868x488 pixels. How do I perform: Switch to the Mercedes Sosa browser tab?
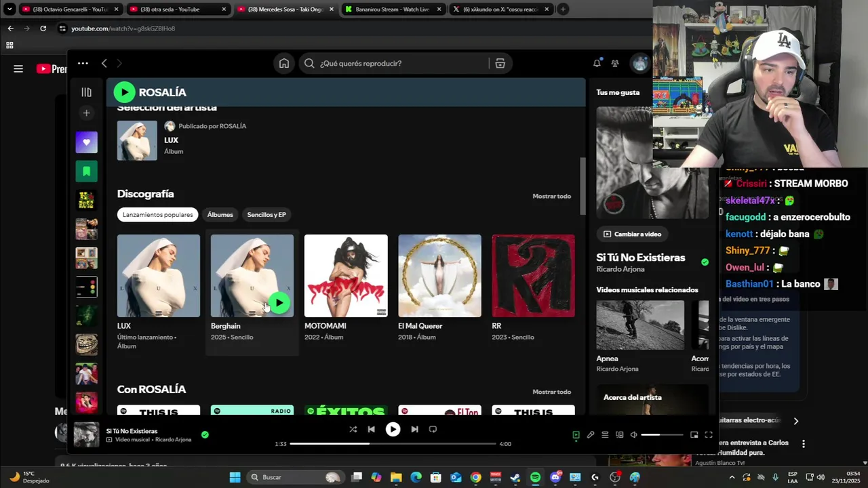coord(285,9)
